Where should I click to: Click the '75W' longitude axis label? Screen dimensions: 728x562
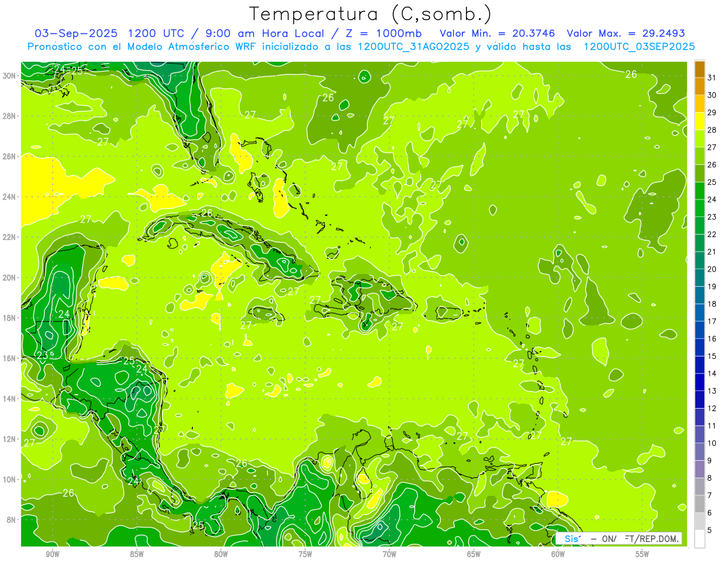[x=305, y=554]
